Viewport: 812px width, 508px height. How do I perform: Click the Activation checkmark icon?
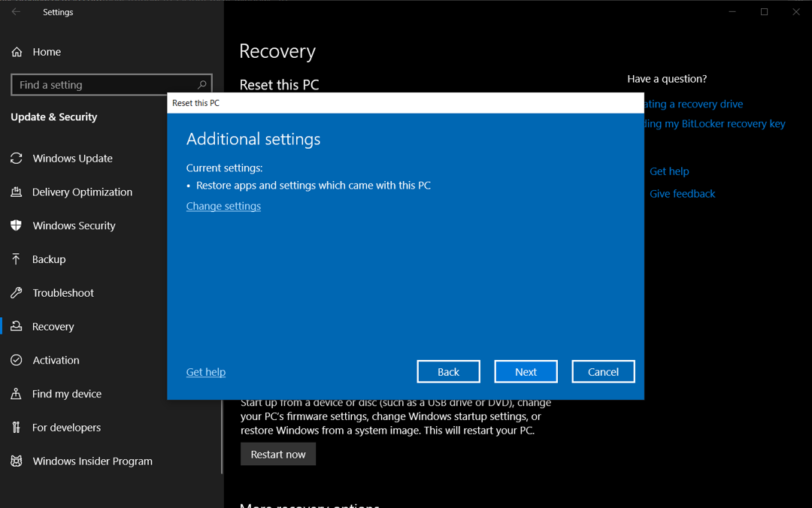16,360
